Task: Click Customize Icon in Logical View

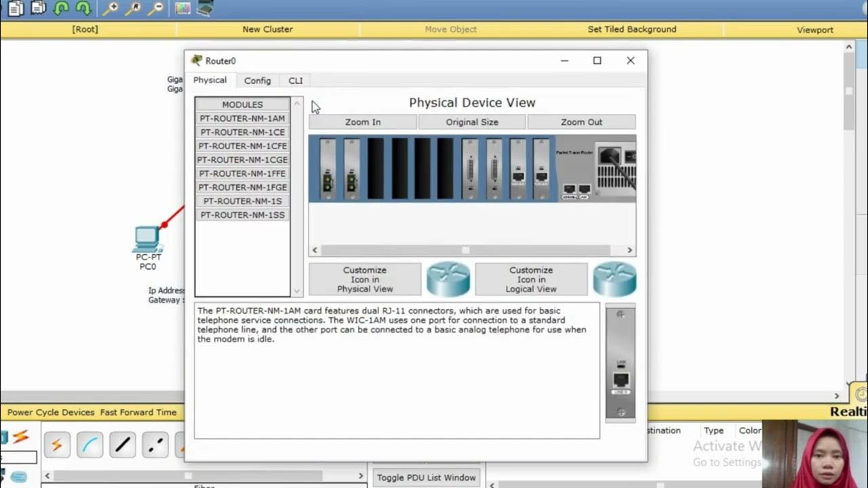Action: (x=531, y=279)
